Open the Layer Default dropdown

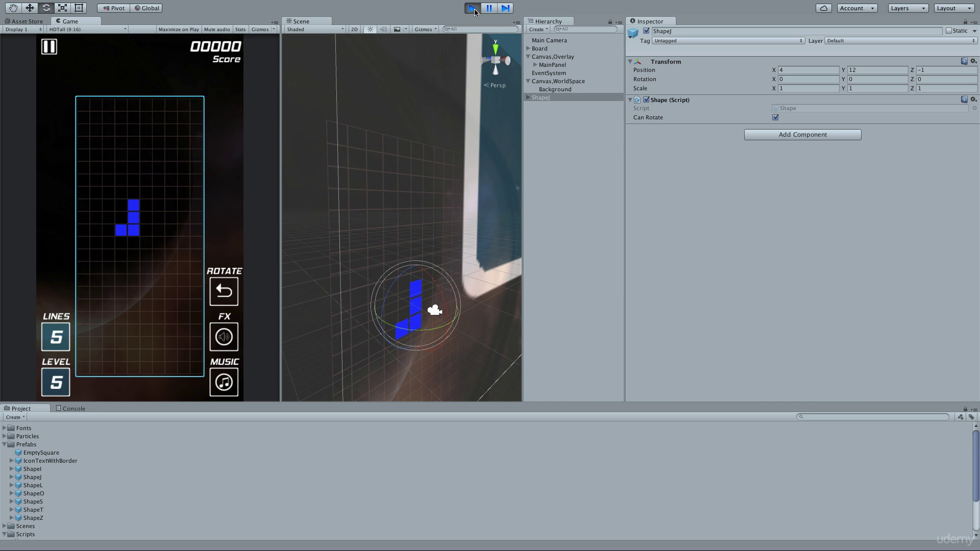click(x=901, y=40)
